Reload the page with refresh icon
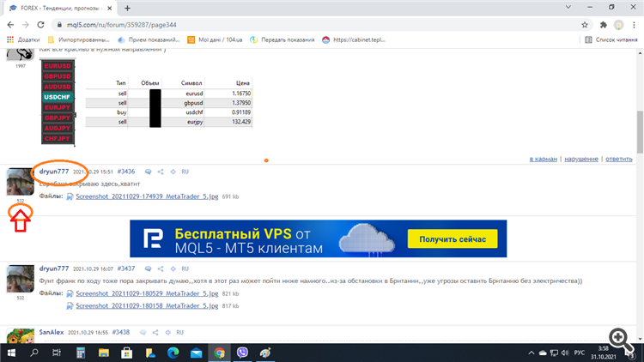Viewport: 644px width, 362px height. click(40, 25)
